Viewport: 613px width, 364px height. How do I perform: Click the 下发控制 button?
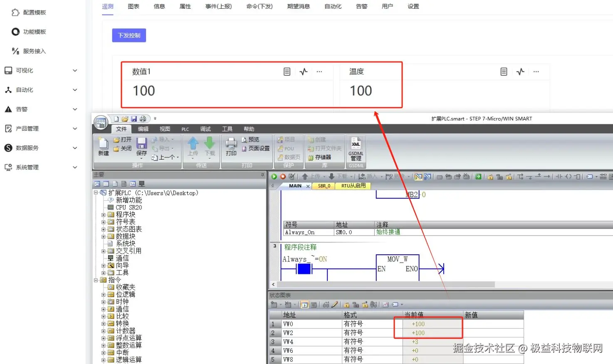coord(129,35)
